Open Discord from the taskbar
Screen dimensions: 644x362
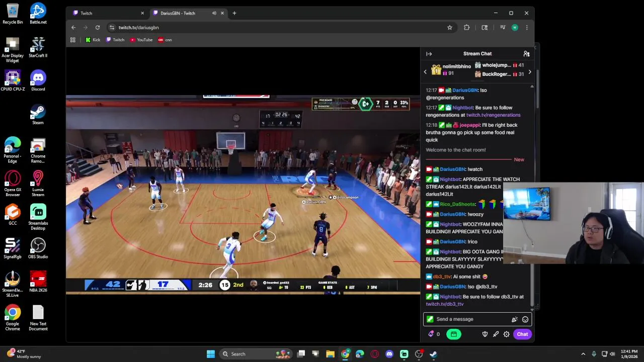[x=389, y=354]
